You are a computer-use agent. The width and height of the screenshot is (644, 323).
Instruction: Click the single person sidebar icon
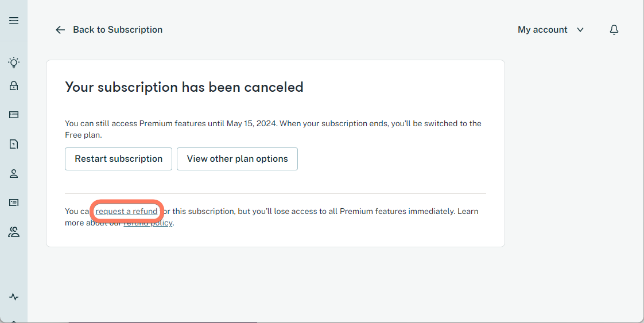(14, 173)
